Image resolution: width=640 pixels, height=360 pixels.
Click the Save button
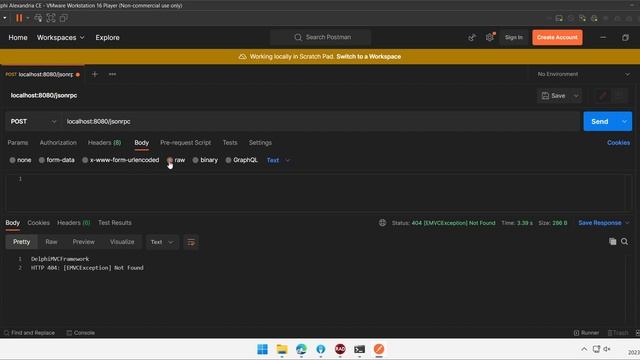coord(554,96)
